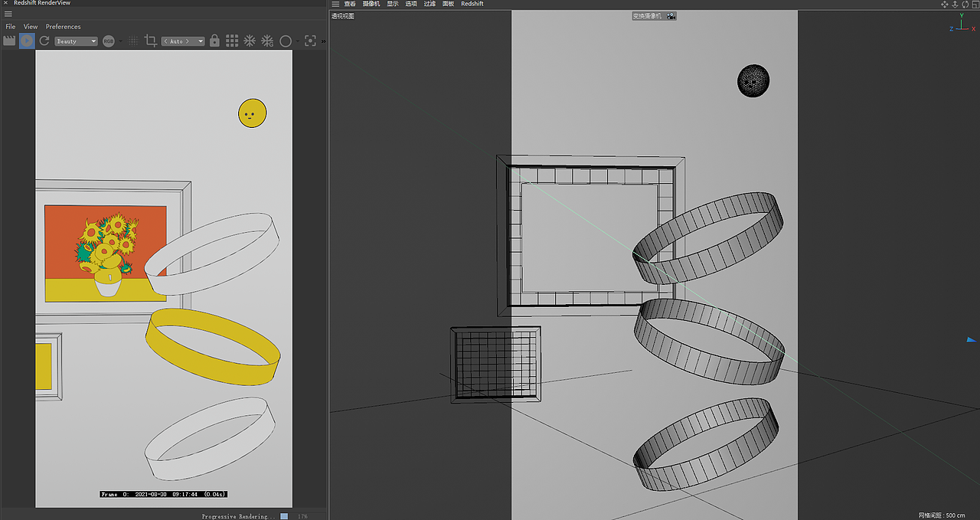This screenshot has height=520, width=980.
Task: Open the 显示 viewport menu
Action: pyautogui.click(x=393, y=4)
